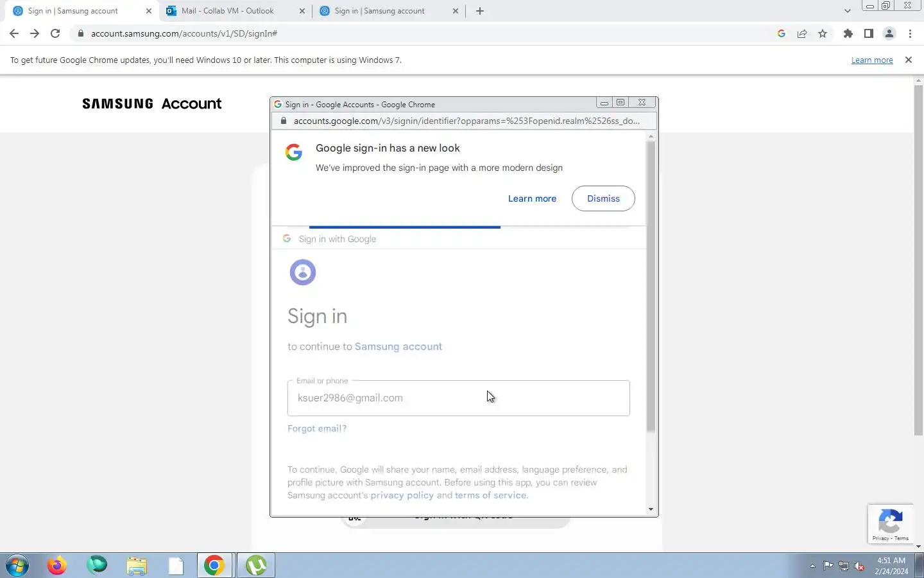Open the Learn more link in the update bar
924x578 pixels.
click(872, 60)
